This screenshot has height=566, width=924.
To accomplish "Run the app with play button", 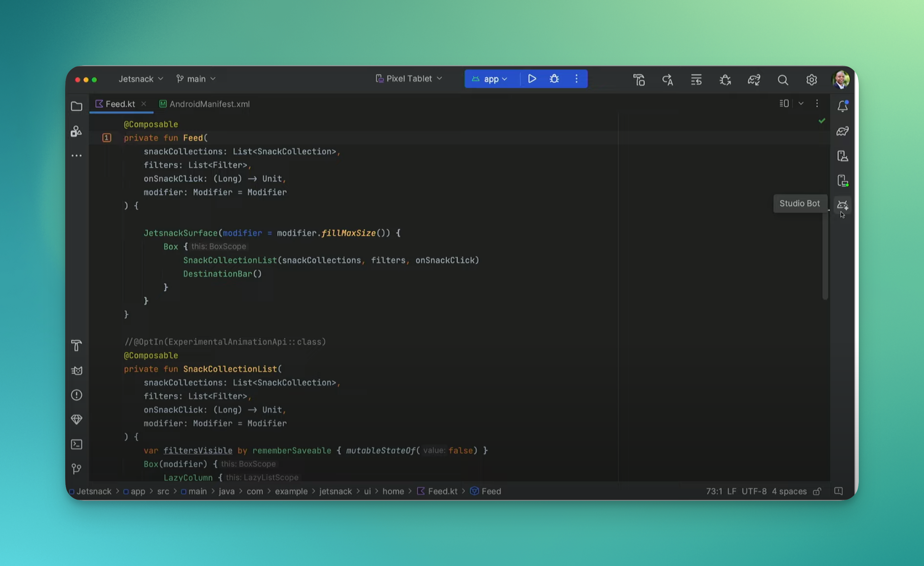I will (x=532, y=79).
